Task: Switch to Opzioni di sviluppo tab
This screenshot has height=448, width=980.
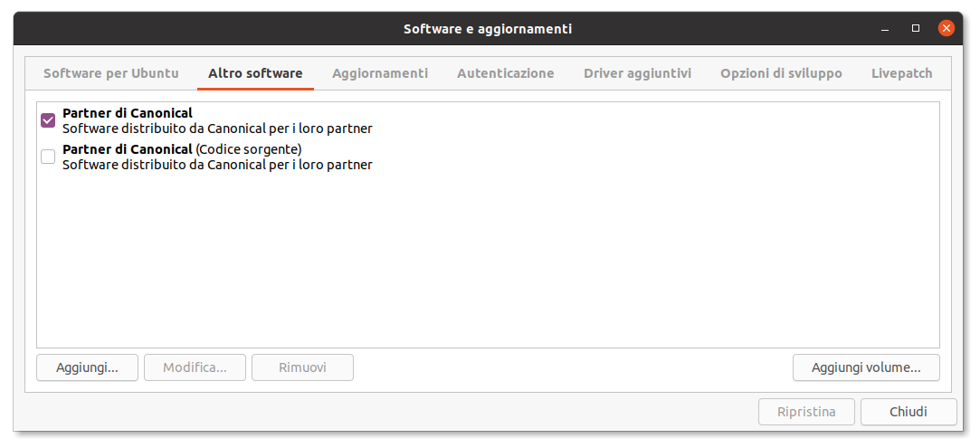Action: [x=781, y=73]
